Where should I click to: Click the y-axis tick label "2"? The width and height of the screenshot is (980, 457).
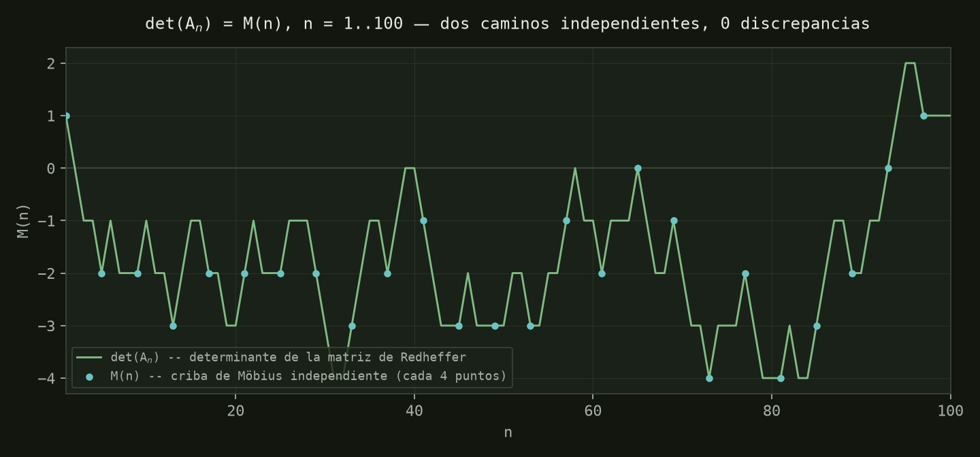[x=52, y=63]
